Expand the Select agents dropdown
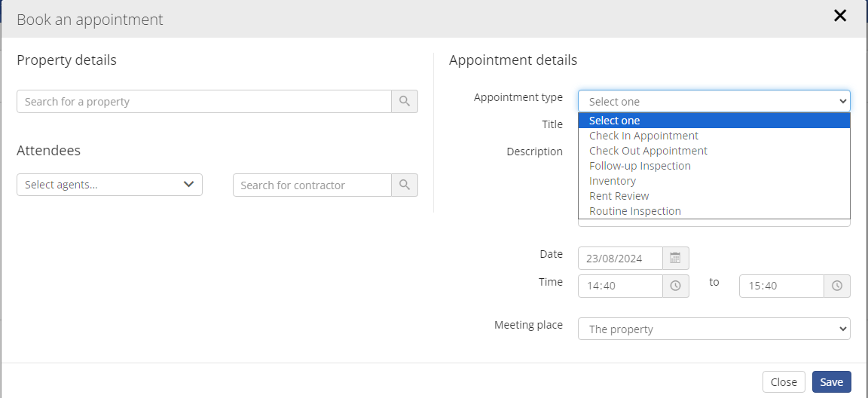The image size is (868, 398). click(x=109, y=185)
